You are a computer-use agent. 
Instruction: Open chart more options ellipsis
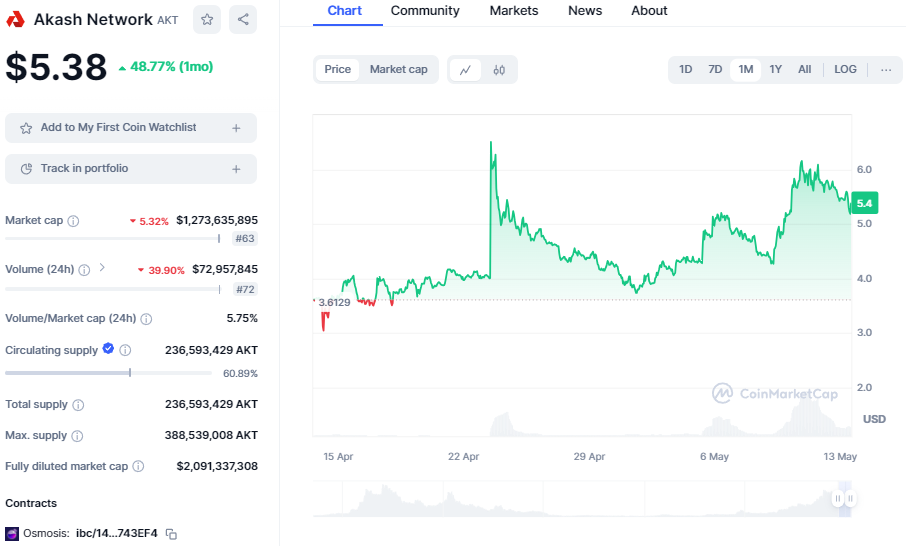click(886, 70)
